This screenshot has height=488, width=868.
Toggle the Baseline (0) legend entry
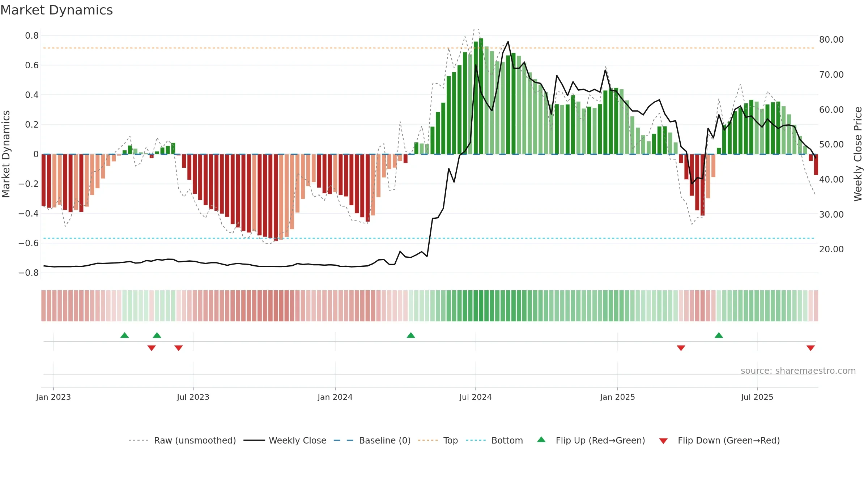tap(372, 440)
